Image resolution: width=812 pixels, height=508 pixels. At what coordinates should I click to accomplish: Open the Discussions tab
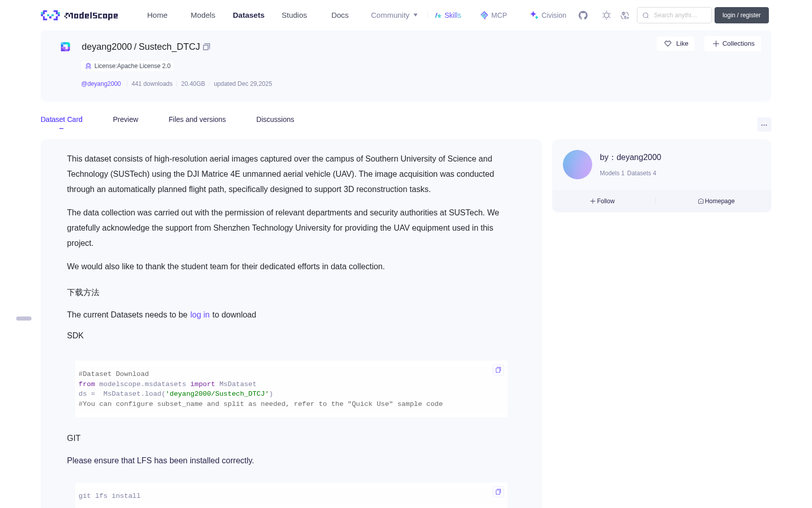coord(275,119)
